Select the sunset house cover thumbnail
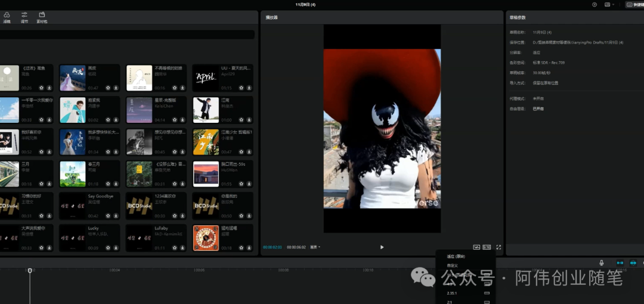This screenshot has height=304, width=644. (x=206, y=174)
